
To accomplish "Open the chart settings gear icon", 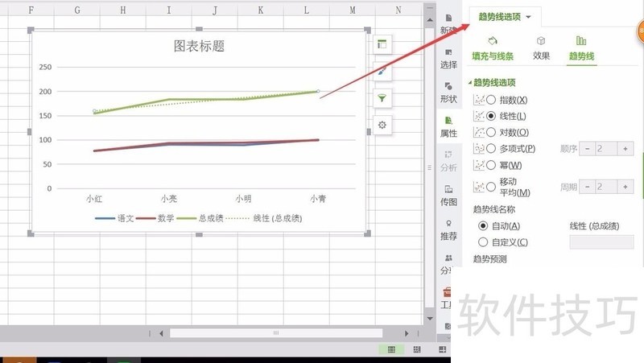I will point(382,125).
